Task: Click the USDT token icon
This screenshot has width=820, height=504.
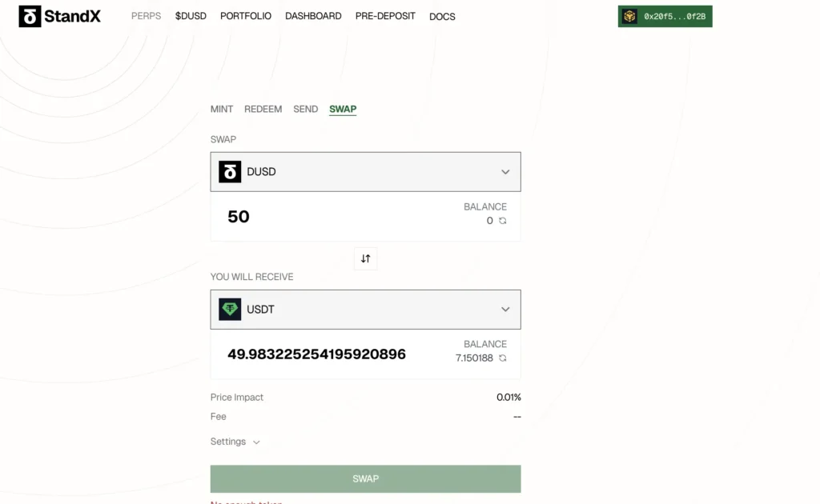Action: [230, 310]
